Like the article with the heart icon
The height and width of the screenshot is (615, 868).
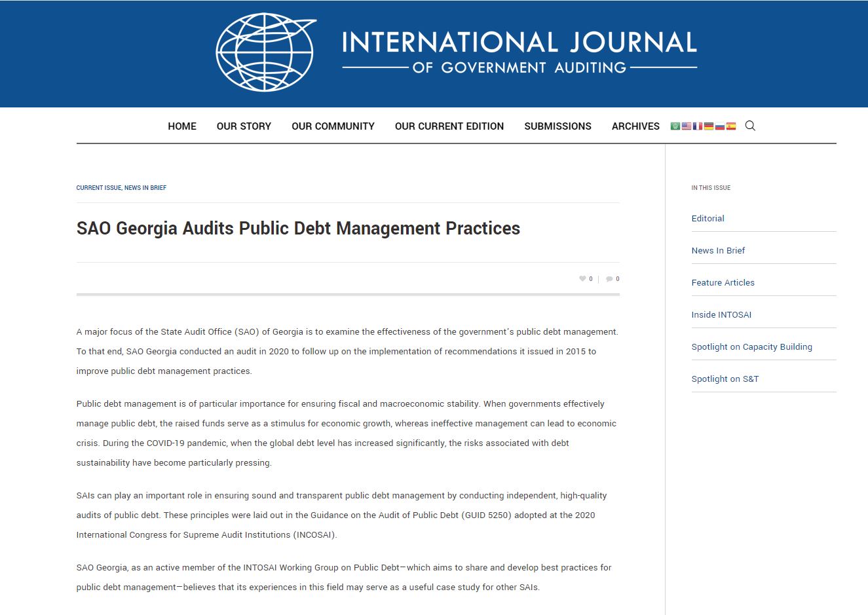582,279
